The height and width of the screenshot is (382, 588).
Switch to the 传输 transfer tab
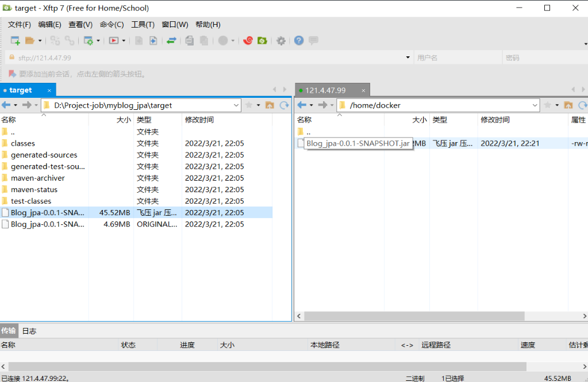click(x=8, y=331)
